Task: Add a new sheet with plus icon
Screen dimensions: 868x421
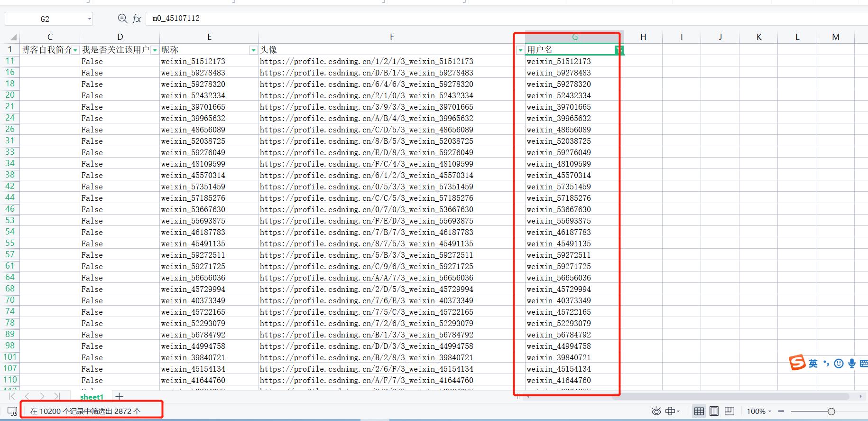Action: click(x=119, y=396)
